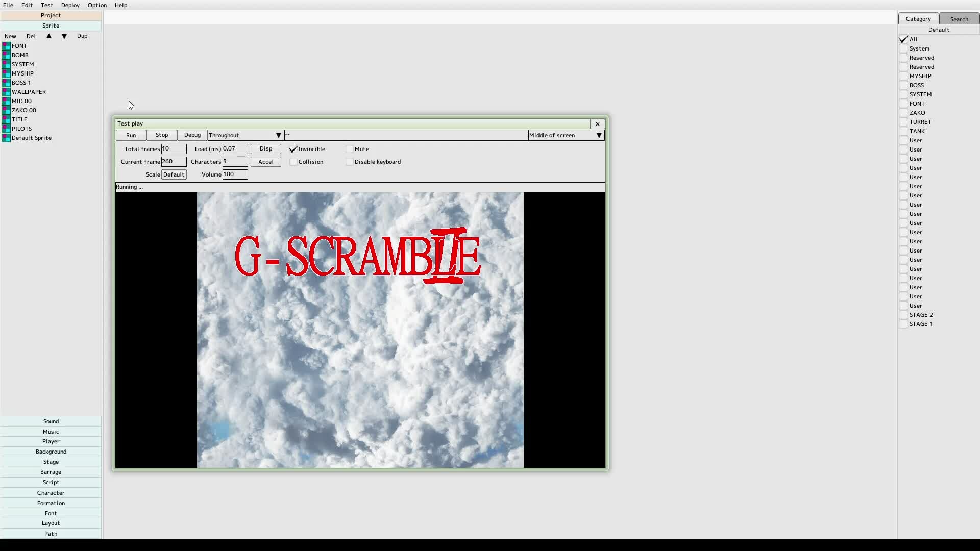Screen dimensions: 980x551
Task: Enable the Mute checkbox
Action: tap(350, 149)
